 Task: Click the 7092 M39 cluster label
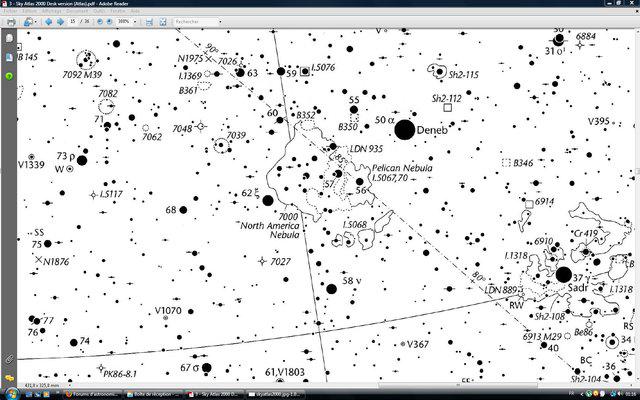click(82, 75)
